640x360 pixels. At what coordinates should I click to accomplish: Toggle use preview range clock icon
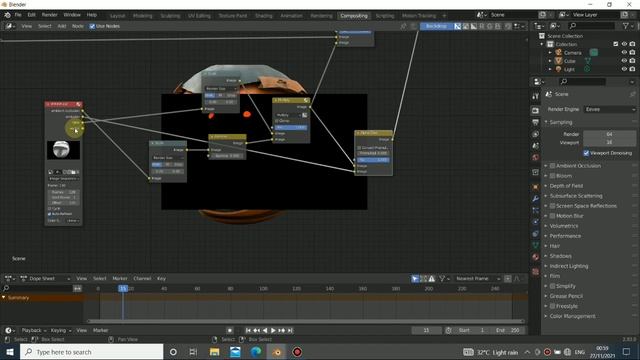(x=448, y=330)
